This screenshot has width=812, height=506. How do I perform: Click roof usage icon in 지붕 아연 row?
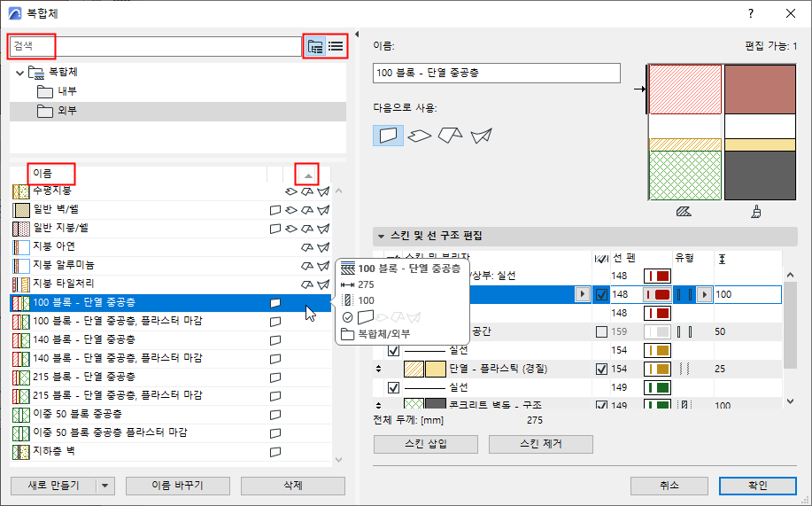click(x=307, y=247)
